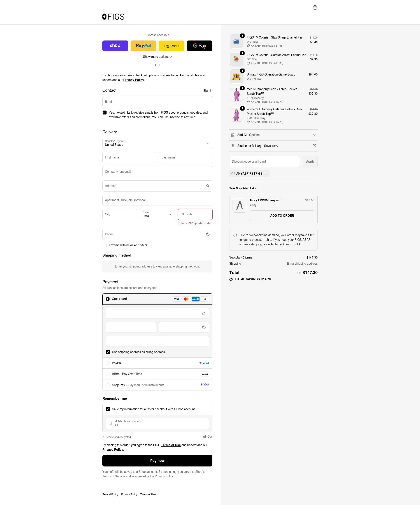The width and height of the screenshot is (420, 505).
Task: Uncheck the FIGS marketing emails checkbox
Action: click(105, 113)
